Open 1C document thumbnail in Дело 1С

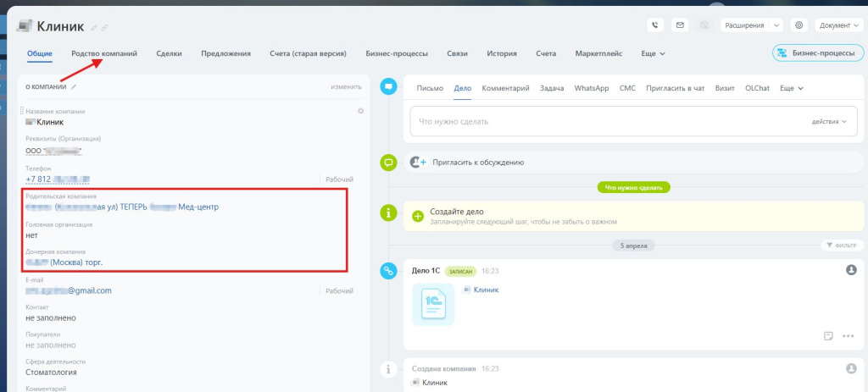(433, 305)
